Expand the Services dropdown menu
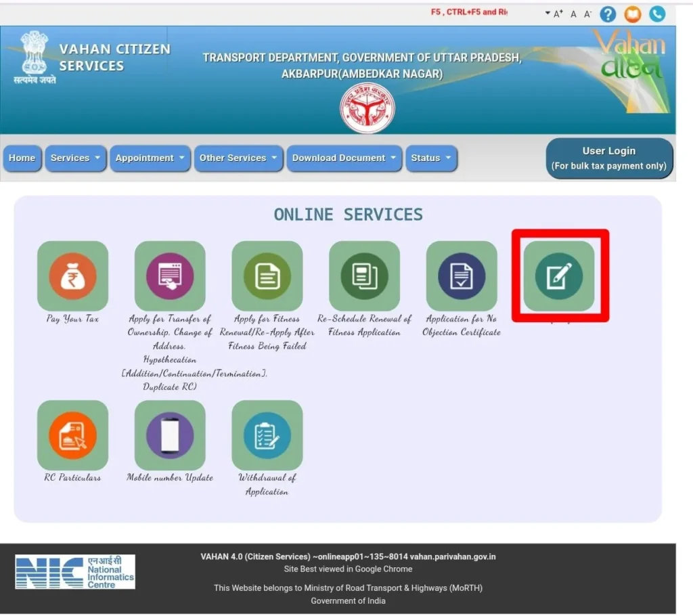Viewport: 693px width, 616px height. point(76,158)
